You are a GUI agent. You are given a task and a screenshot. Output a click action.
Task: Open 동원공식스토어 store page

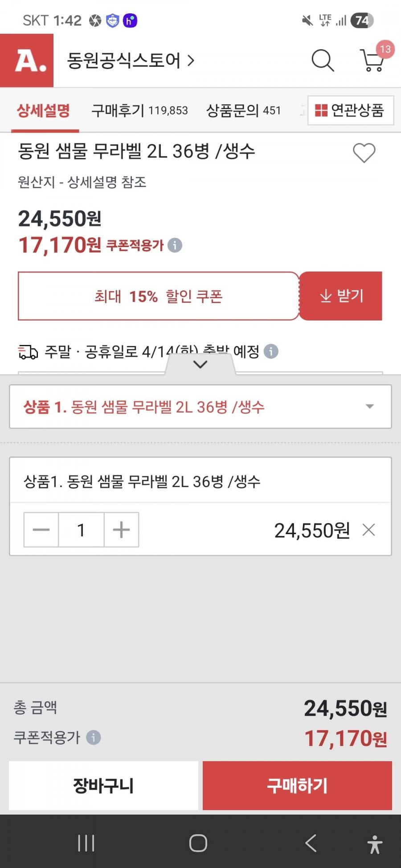[x=130, y=61]
